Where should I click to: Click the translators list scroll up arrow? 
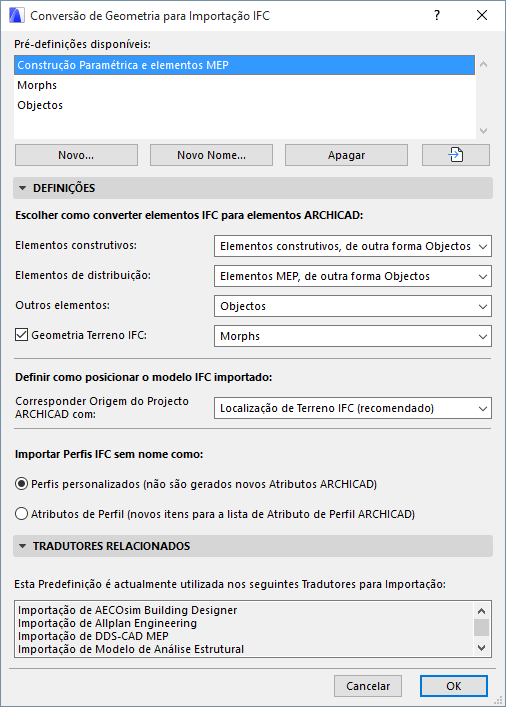pos(482,611)
